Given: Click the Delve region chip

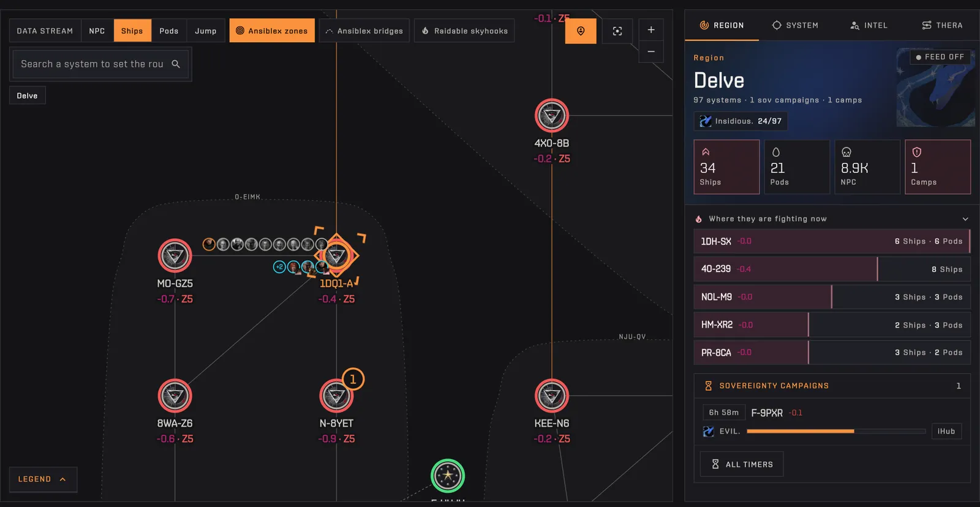Looking at the screenshot, I should (x=27, y=96).
